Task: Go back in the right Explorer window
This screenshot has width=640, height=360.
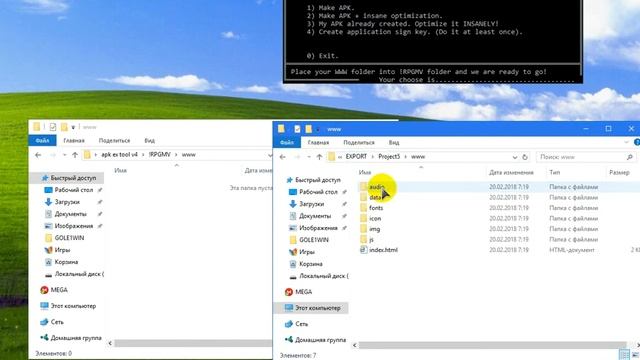Action: 282,157
